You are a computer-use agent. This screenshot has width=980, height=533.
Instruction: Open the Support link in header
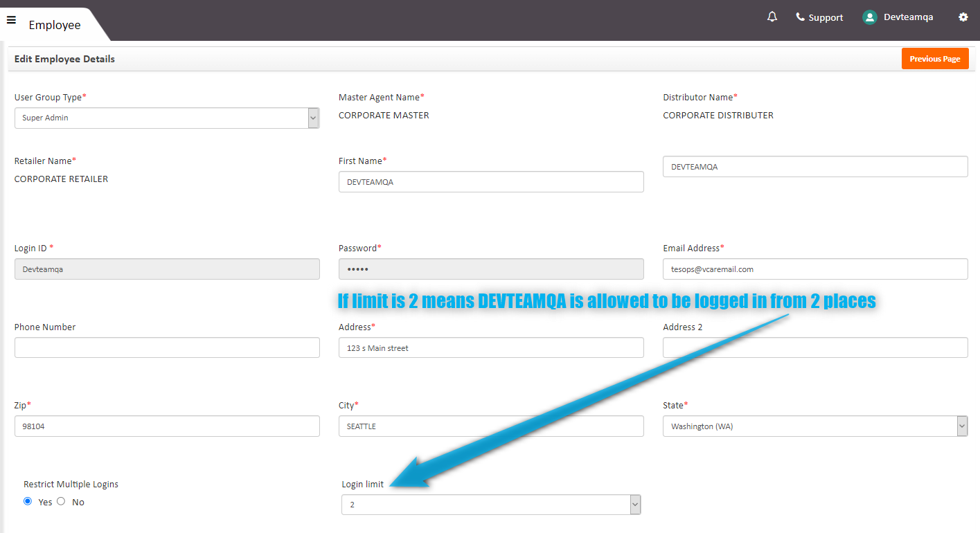(x=826, y=17)
